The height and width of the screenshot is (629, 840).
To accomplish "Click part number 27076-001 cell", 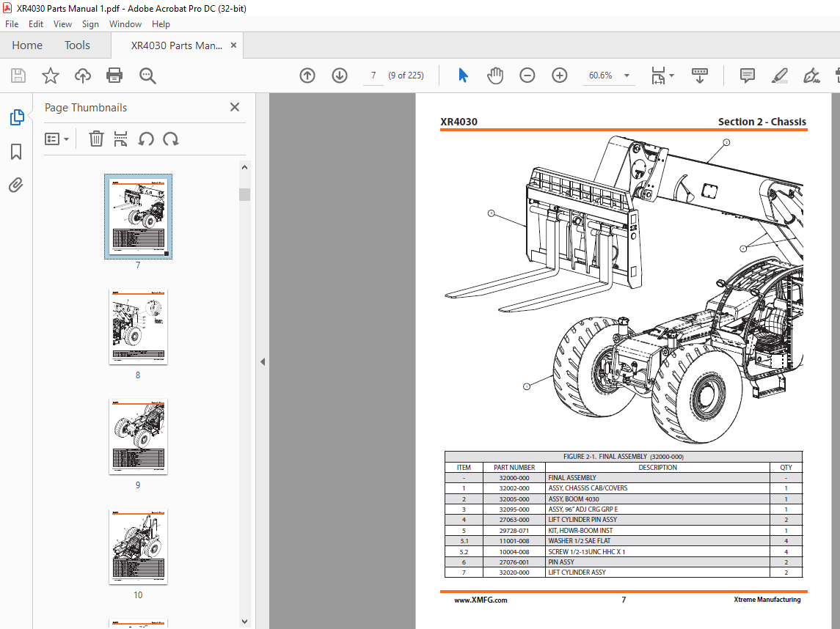I will click(x=514, y=562).
